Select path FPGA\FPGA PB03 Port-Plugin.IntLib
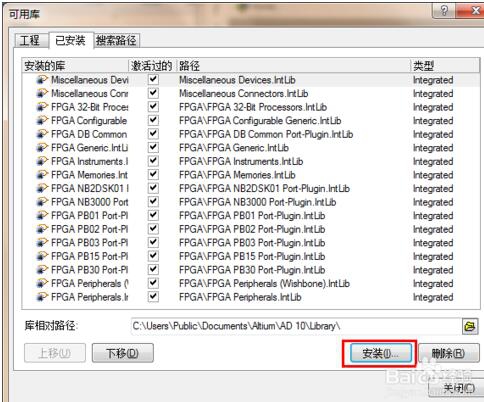The height and width of the screenshot is (402, 484). pos(252,243)
